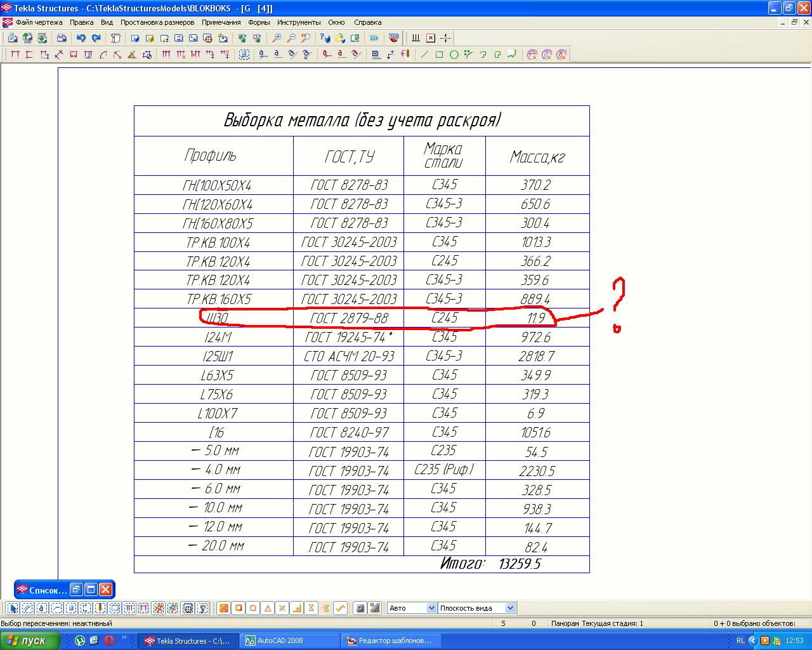Click the Redo arrow in the toolbar

pos(96,38)
